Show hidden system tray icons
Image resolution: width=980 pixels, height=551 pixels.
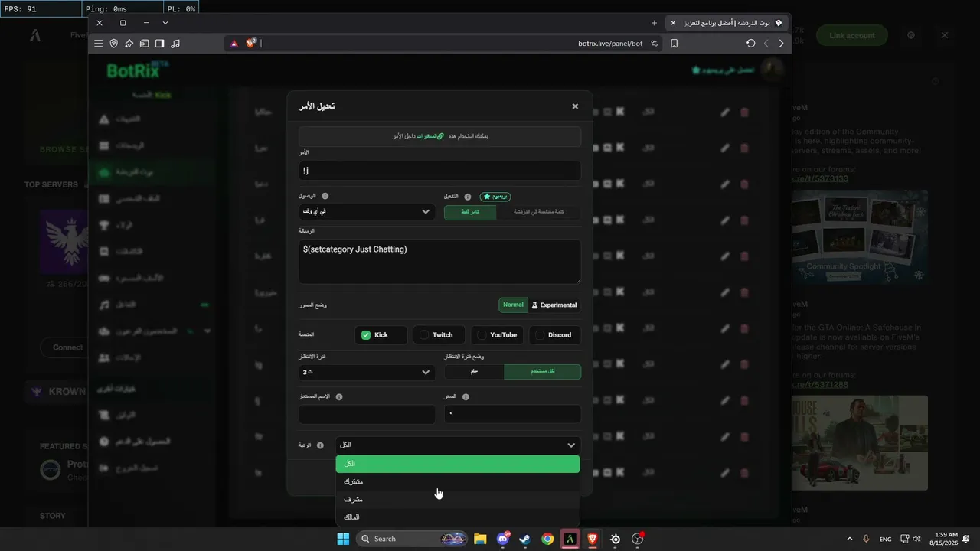(849, 539)
